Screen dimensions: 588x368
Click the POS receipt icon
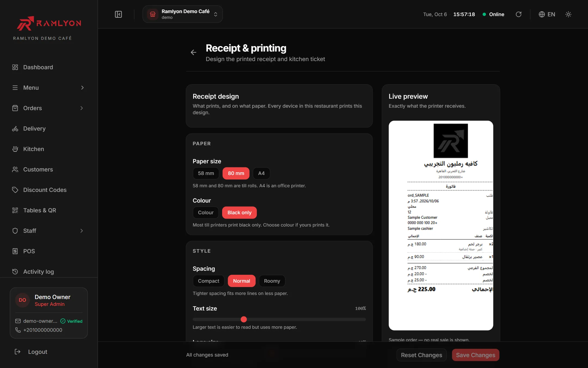point(15,251)
